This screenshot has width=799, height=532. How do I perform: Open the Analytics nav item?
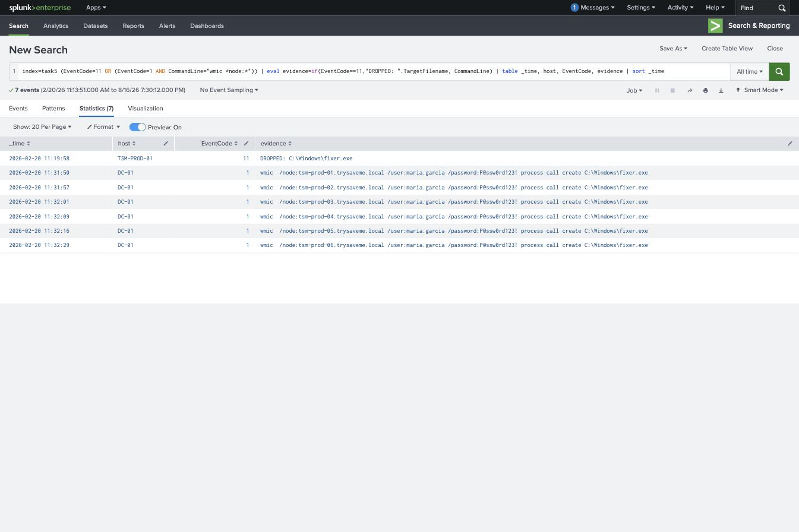click(56, 26)
